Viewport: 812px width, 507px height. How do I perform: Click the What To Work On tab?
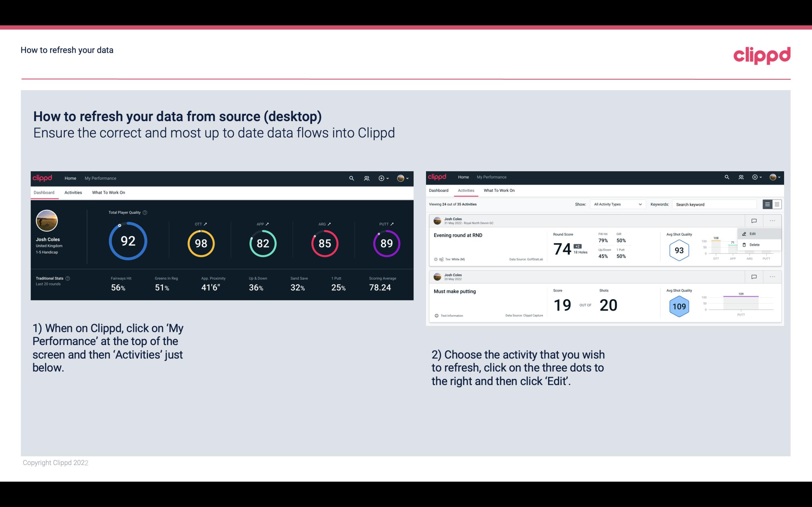(108, 192)
